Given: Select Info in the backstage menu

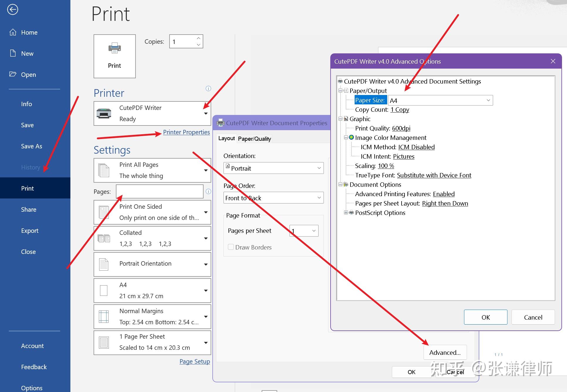Looking at the screenshot, I should click(35, 104).
